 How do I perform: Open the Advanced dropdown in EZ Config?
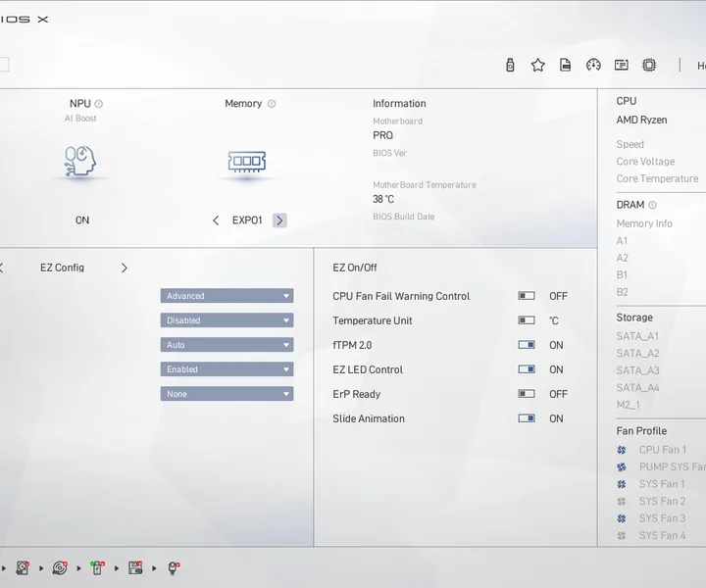pyautogui.click(x=227, y=296)
